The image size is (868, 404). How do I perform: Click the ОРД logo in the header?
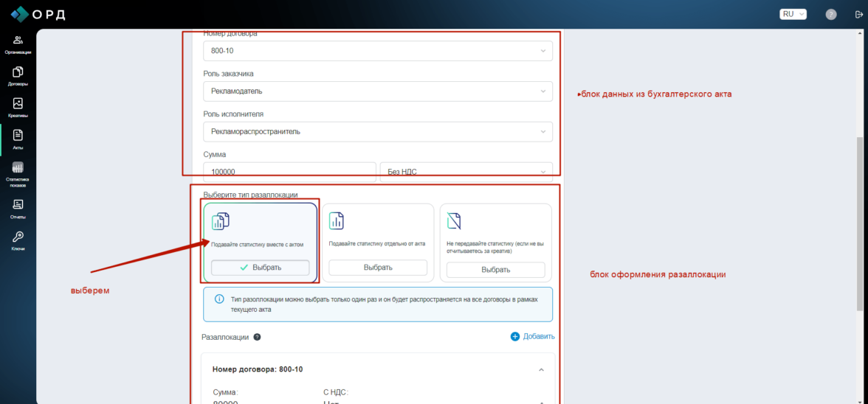pyautogui.click(x=38, y=14)
